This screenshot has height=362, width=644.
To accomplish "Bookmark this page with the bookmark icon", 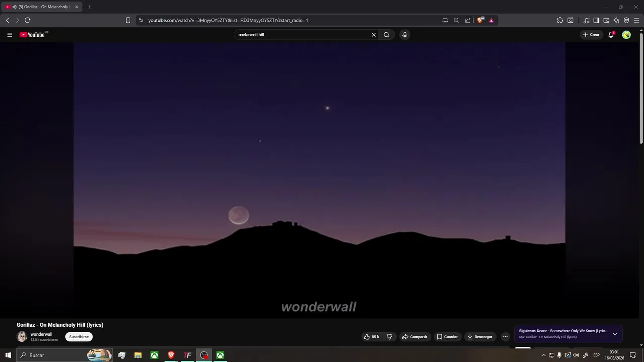I will 128,20.
